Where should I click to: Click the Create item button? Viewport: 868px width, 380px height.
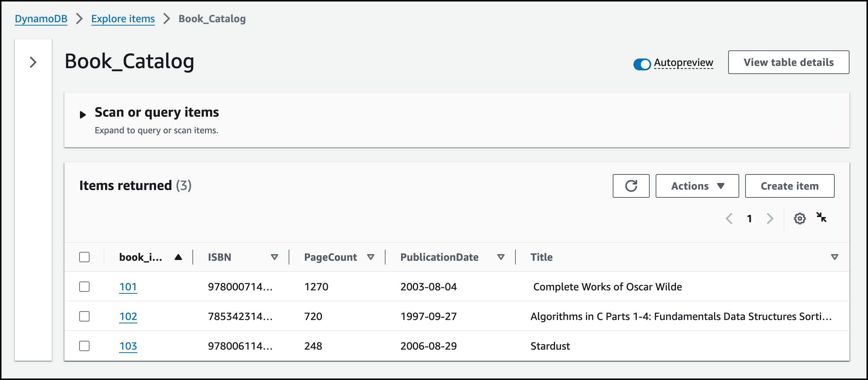(x=790, y=186)
